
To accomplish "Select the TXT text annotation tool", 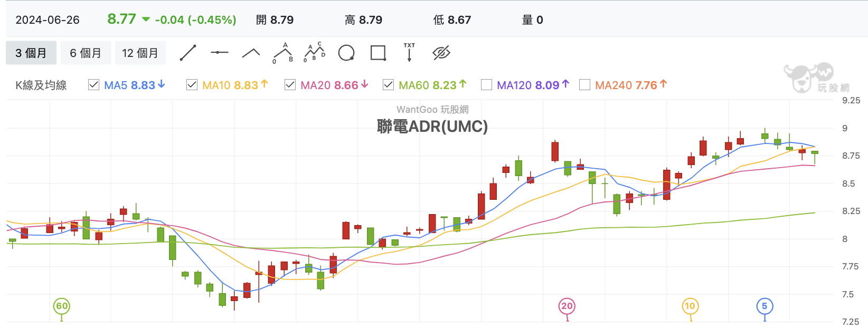I will 409,53.
